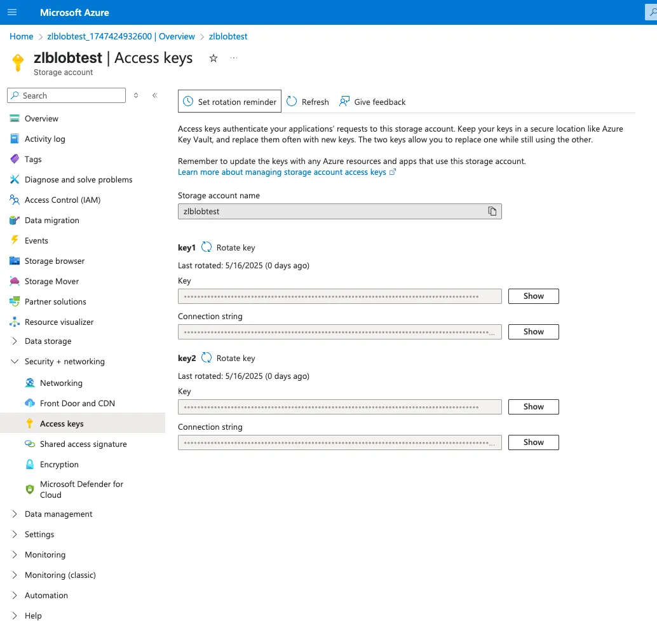657x644 pixels.
Task: Click the key2 Rotate key label
Action: (x=236, y=358)
